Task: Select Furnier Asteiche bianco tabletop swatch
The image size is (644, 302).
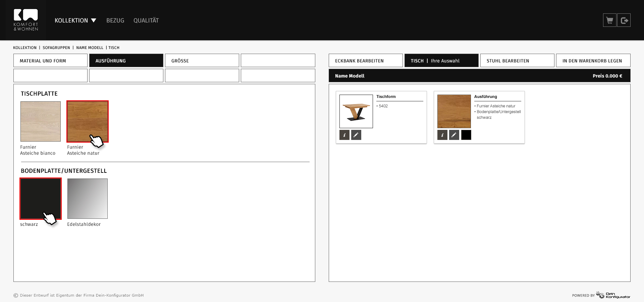Action: [41, 121]
